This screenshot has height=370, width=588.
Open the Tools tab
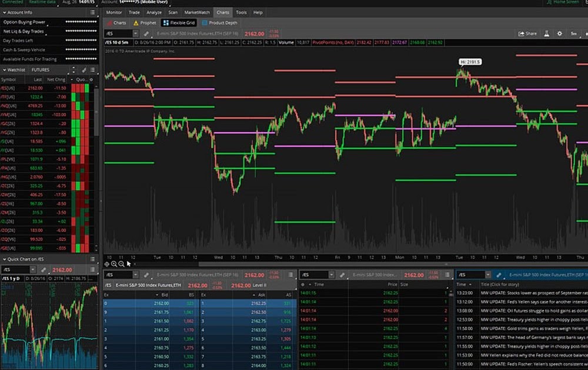(x=241, y=12)
